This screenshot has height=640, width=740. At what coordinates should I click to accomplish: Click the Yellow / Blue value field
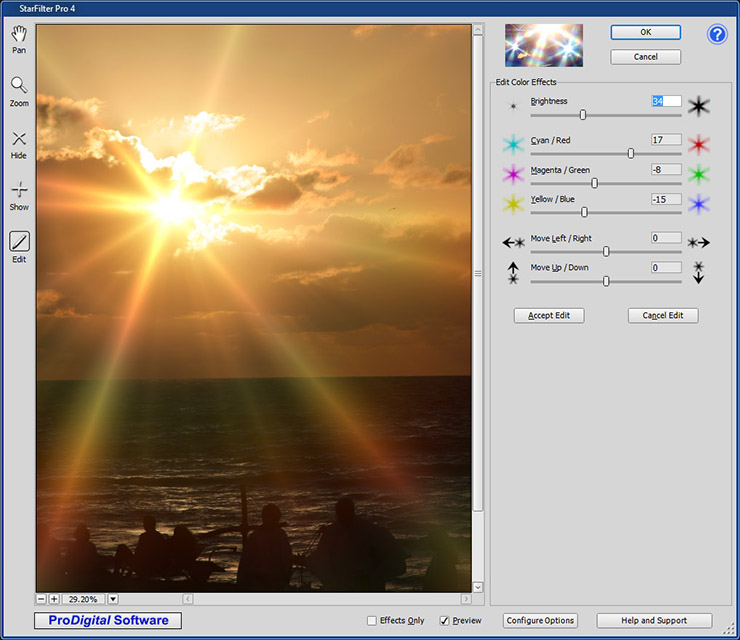[x=666, y=199]
